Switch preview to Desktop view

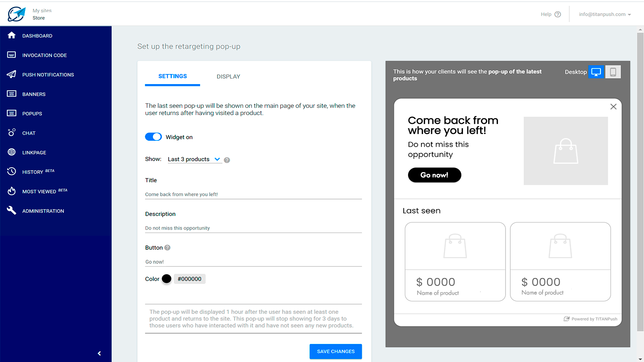pyautogui.click(x=596, y=72)
